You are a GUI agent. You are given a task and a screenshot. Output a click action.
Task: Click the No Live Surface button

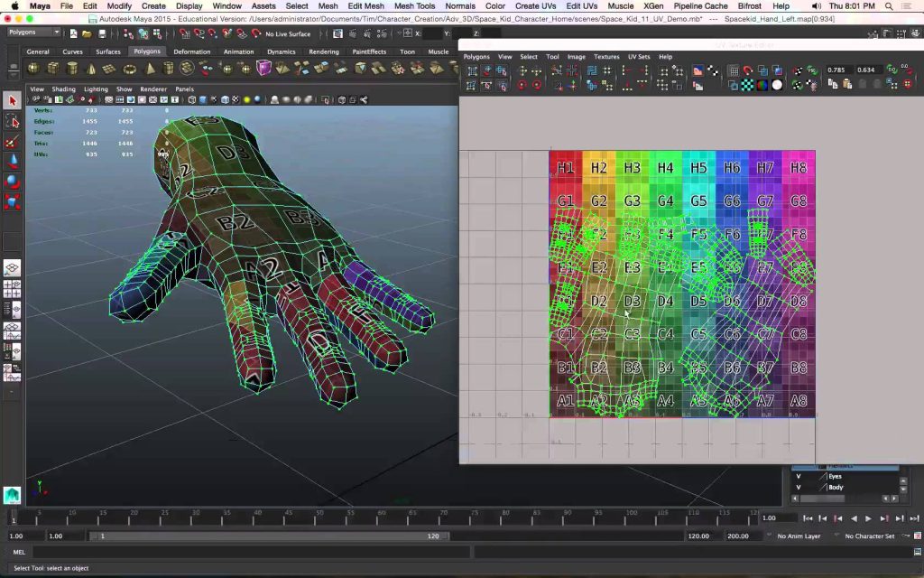coord(289,33)
